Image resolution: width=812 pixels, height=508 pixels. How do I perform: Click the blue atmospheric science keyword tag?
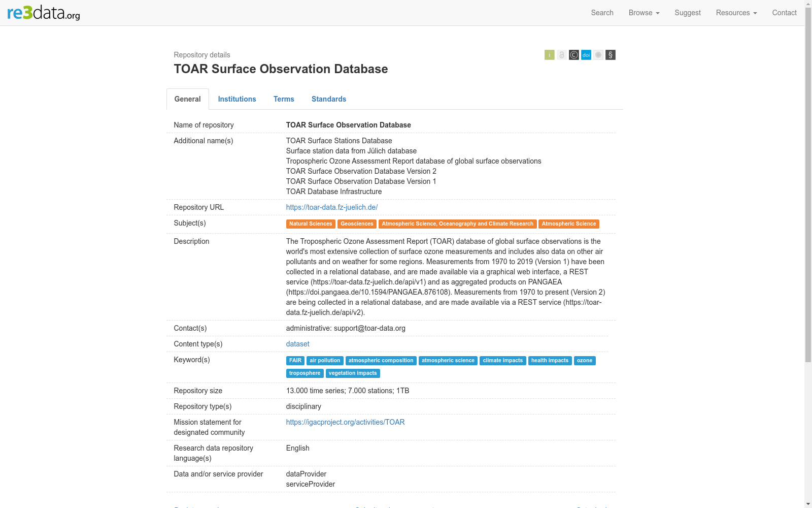[448, 361]
